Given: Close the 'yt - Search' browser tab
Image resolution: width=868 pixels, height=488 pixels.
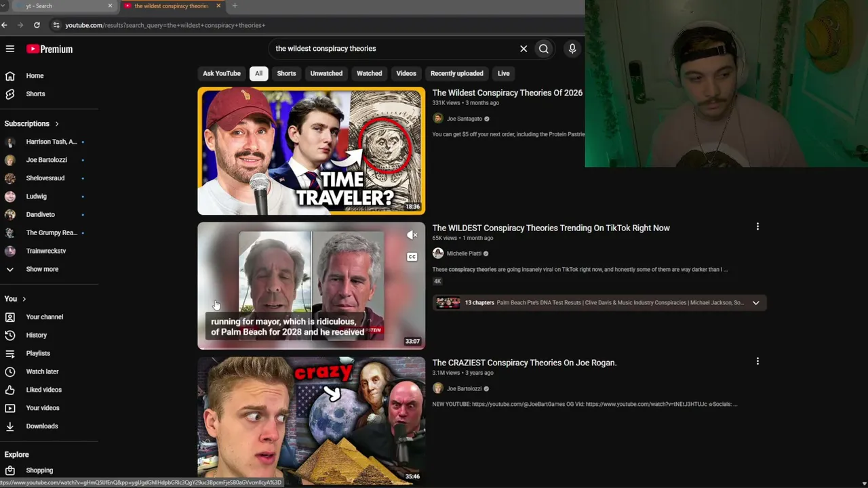Looking at the screenshot, I should [110, 6].
